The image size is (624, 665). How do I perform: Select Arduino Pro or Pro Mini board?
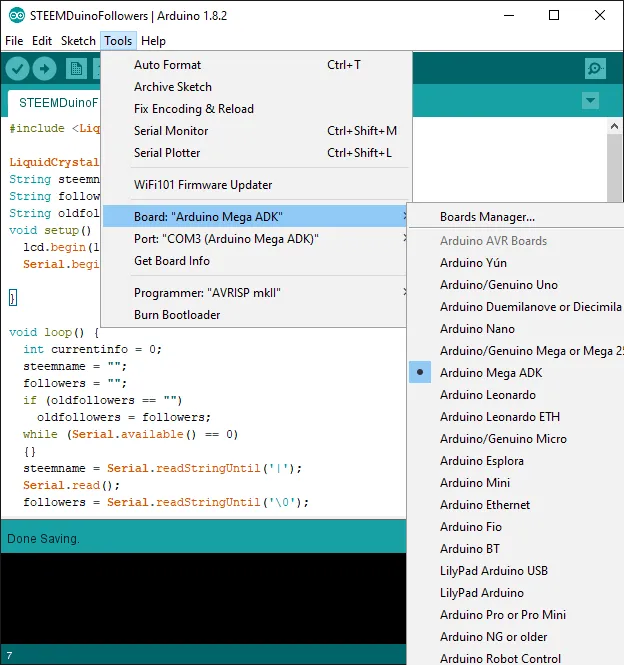[516, 615]
